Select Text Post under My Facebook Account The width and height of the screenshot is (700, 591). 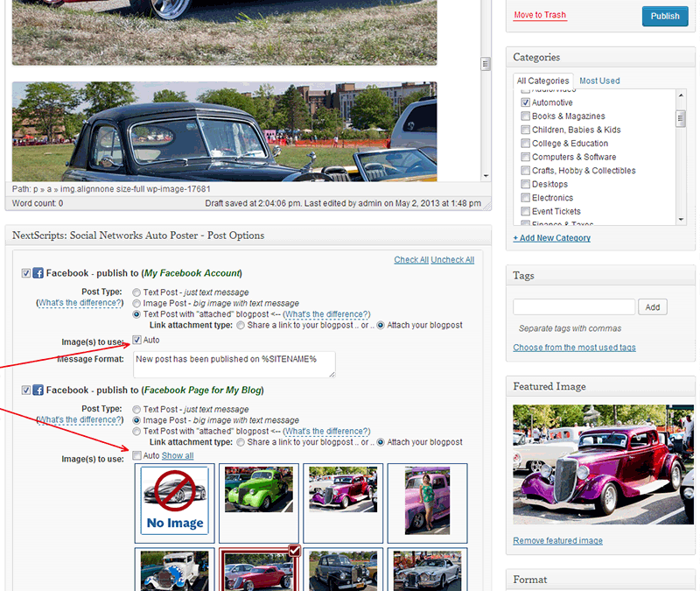pos(136,292)
